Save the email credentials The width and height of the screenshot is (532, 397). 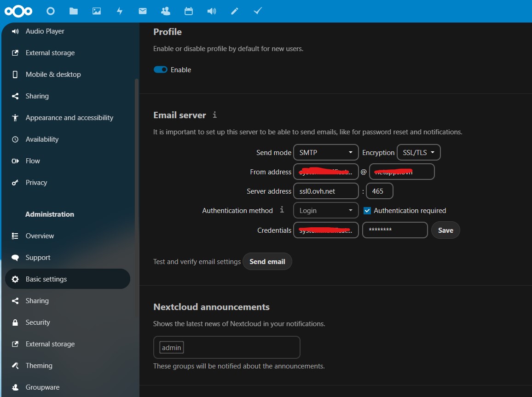pos(445,230)
